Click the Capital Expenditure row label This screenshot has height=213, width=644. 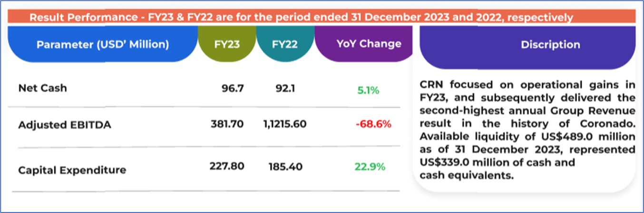click(x=72, y=170)
